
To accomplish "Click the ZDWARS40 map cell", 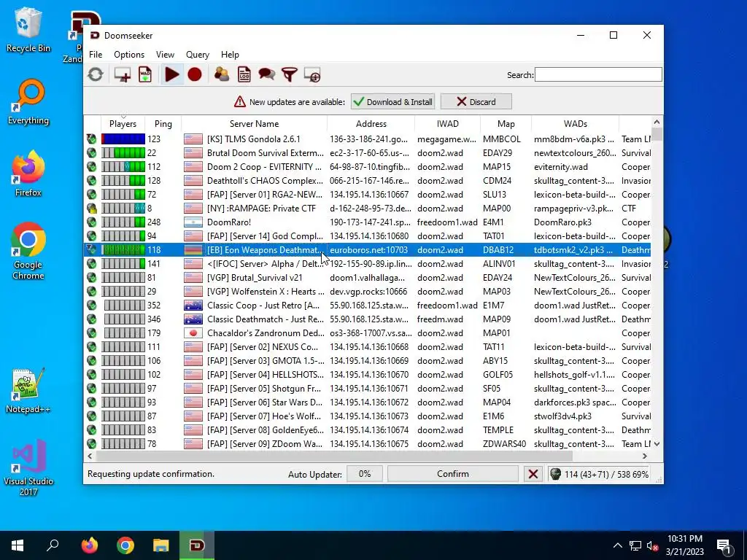I will pyautogui.click(x=505, y=444).
